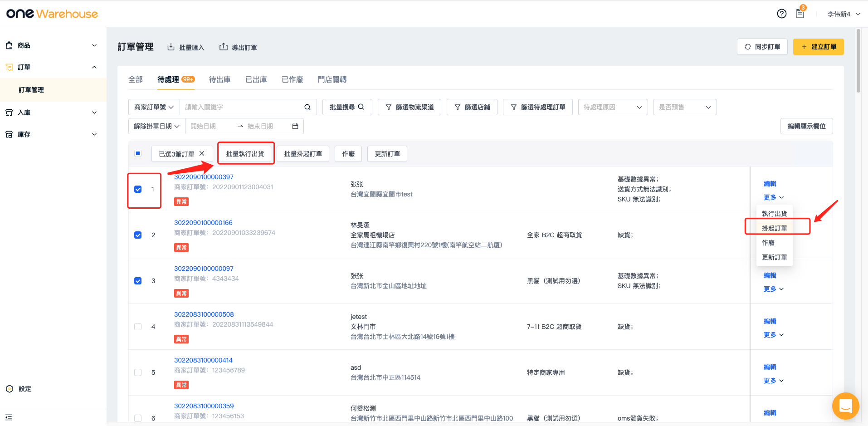Switch to the 全部 tab
The height and width of the screenshot is (426, 868).
point(136,79)
